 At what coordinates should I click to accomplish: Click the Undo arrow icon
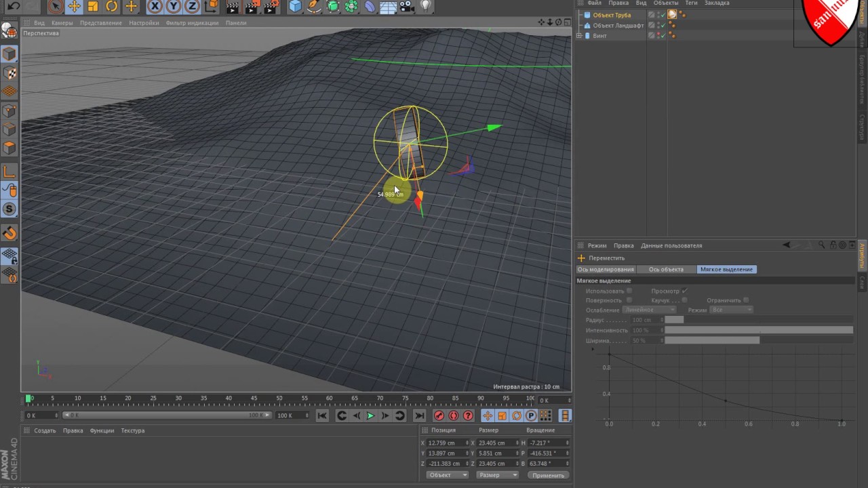(x=13, y=7)
